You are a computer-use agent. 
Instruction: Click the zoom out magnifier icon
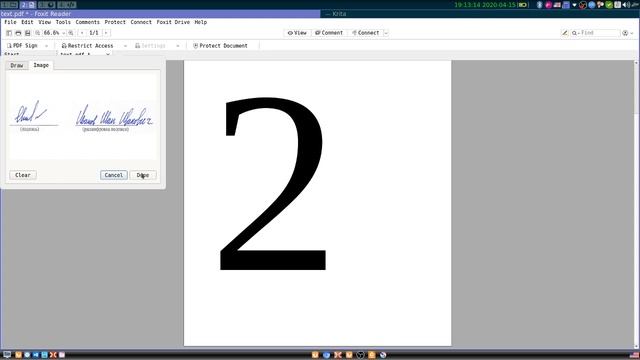(x=38, y=33)
